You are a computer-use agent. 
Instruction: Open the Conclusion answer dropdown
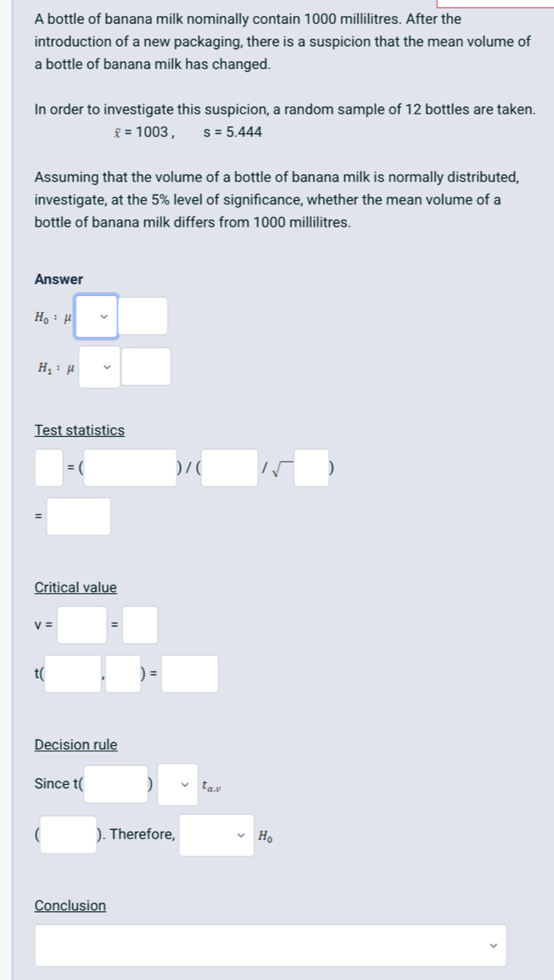pos(270,944)
